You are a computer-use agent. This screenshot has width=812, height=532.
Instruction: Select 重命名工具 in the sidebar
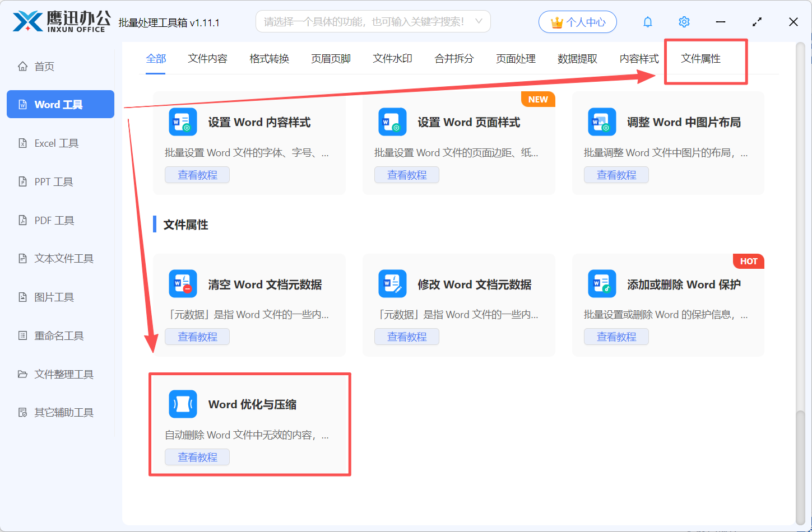[x=61, y=335]
